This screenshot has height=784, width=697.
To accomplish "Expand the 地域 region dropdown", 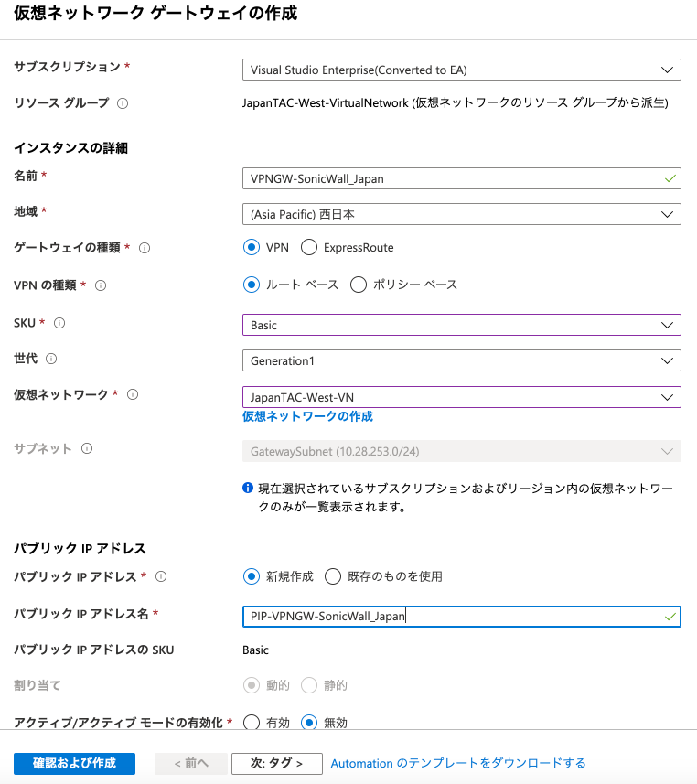I will point(461,214).
